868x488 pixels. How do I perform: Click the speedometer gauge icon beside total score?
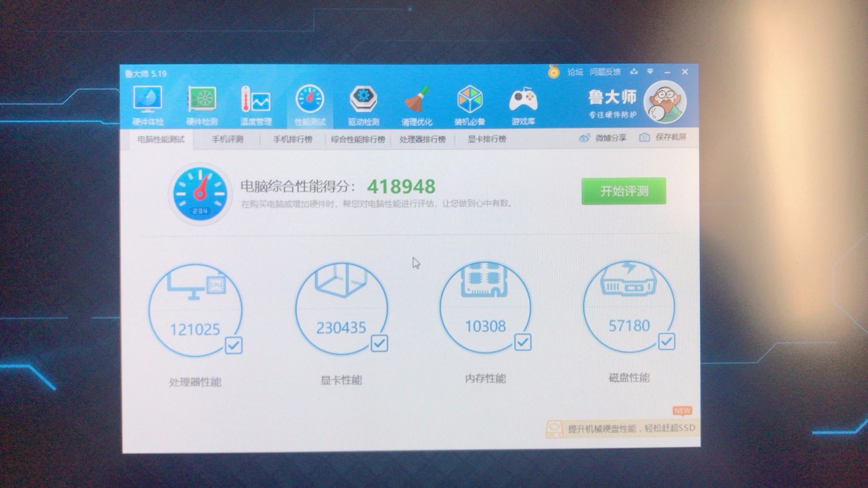point(200,194)
